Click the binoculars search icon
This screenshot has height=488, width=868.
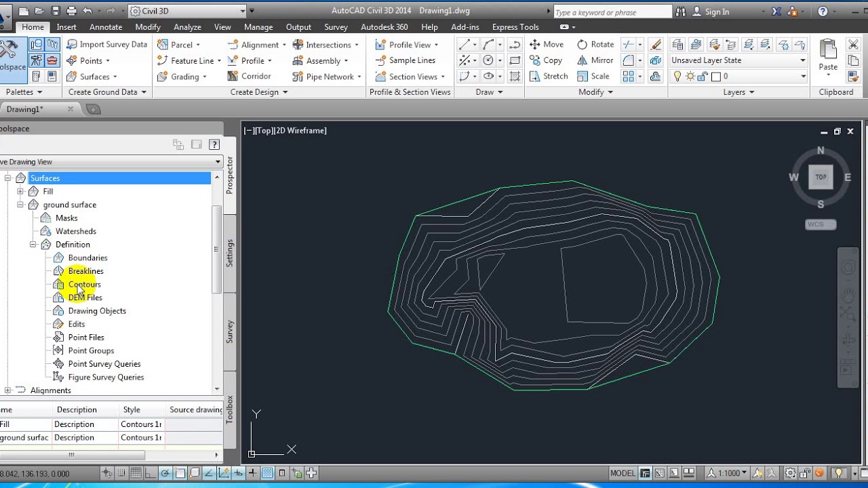coord(680,12)
